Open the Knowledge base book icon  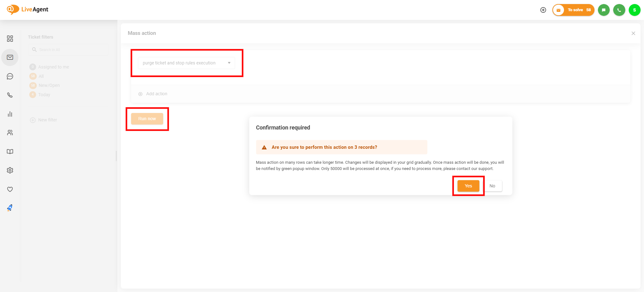pos(10,152)
